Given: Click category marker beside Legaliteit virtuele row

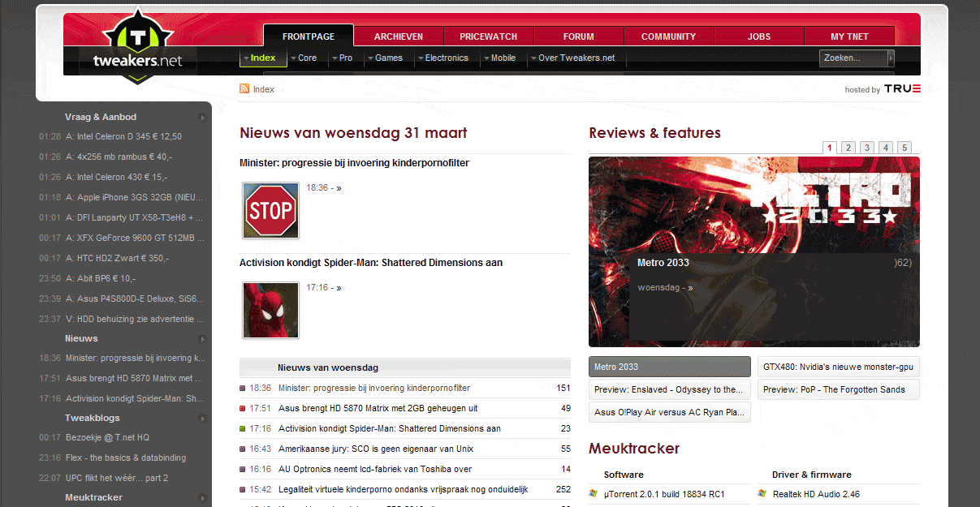Looking at the screenshot, I should click(x=243, y=490).
